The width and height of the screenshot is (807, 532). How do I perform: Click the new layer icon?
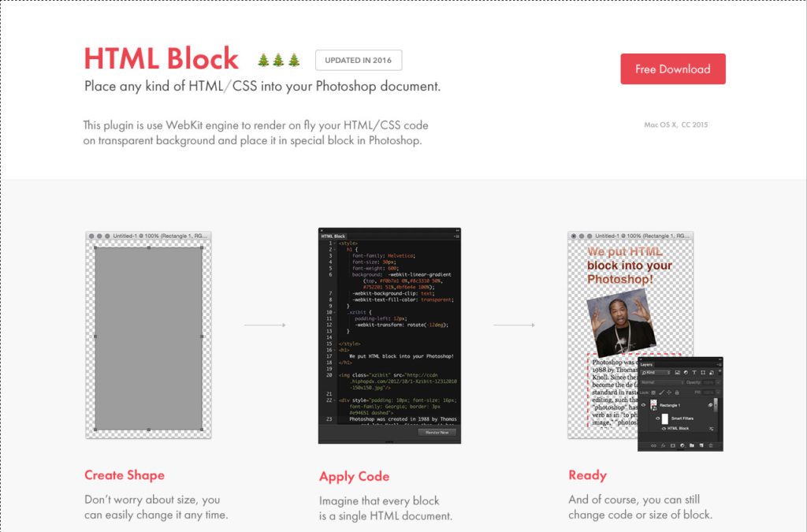tap(701, 445)
